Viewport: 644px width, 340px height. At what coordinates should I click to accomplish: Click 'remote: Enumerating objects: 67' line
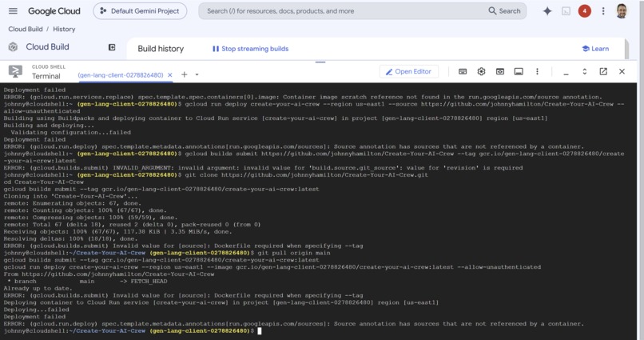coord(72,203)
